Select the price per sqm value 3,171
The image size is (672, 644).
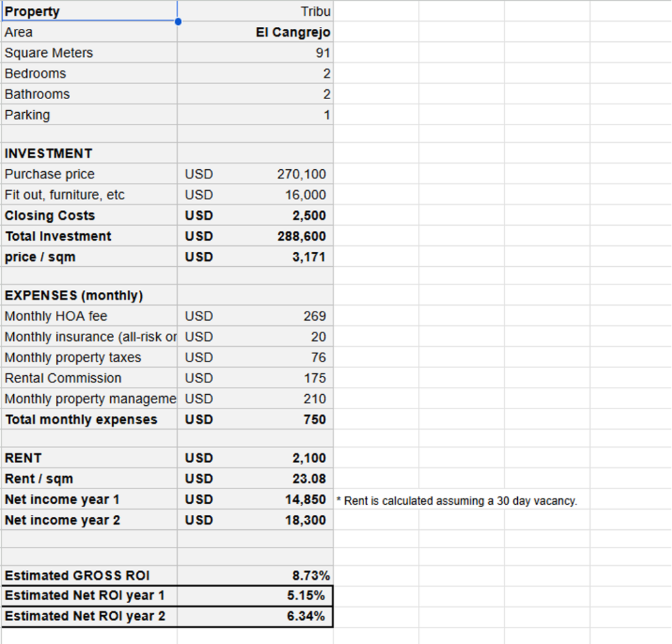255,256
